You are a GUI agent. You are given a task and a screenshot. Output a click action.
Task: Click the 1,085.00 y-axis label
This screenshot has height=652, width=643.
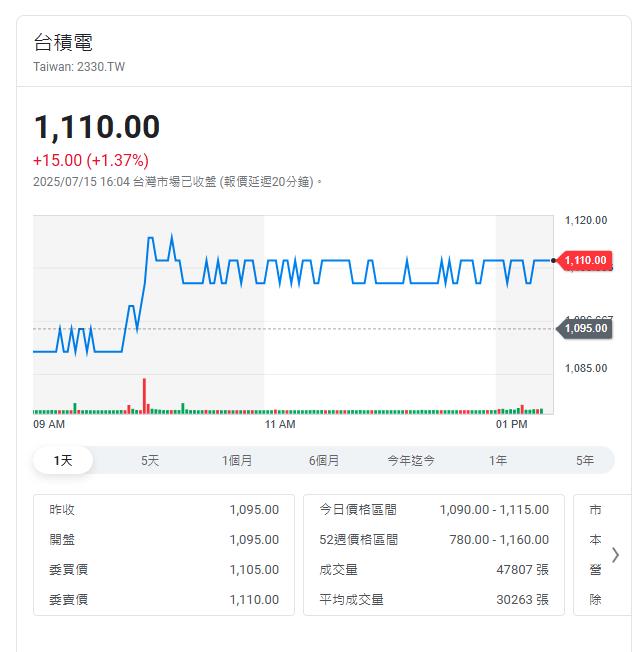tap(586, 368)
